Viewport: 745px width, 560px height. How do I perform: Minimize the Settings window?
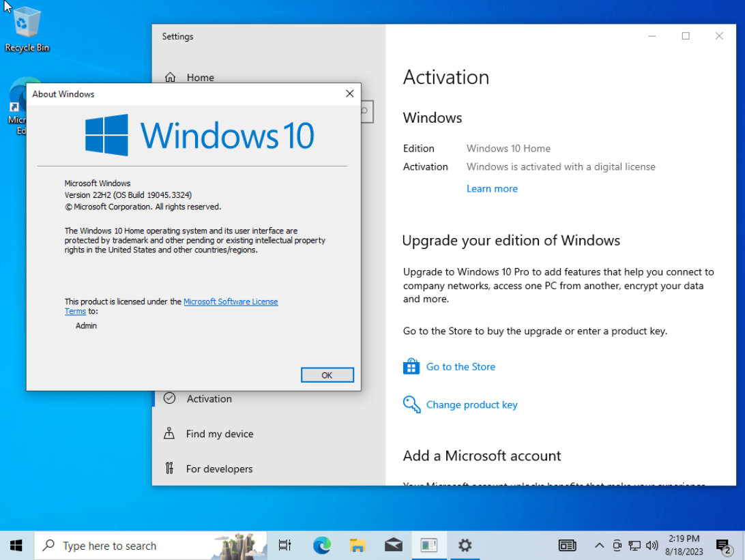(652, 36)
